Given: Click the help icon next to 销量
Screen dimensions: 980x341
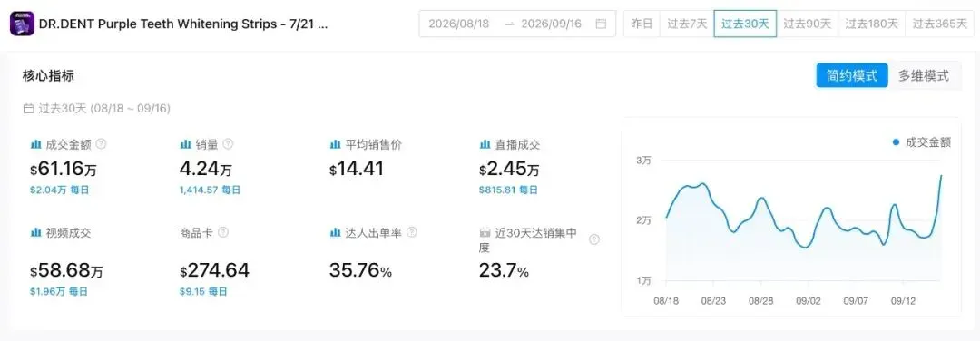Looking at the screenshot, I should point(228,143).
